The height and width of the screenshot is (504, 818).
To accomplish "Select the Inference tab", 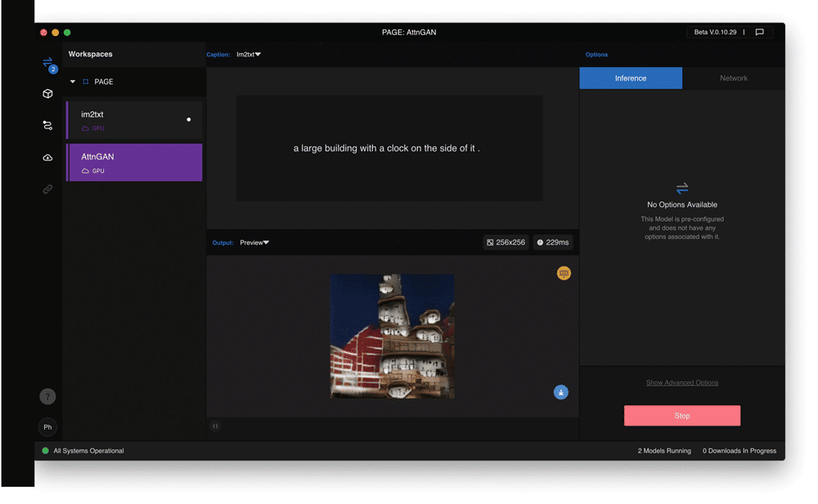I will pyautogui.click(x=631, y=79).
